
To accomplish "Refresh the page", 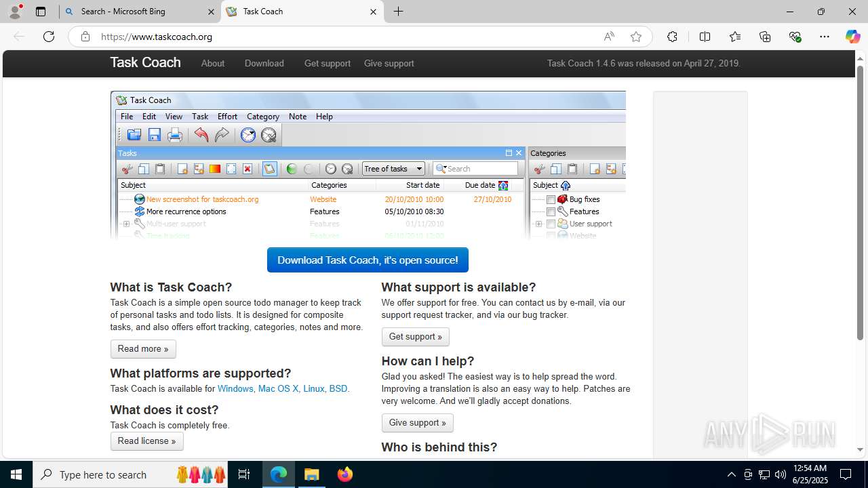I will click(x=49, y=37).
